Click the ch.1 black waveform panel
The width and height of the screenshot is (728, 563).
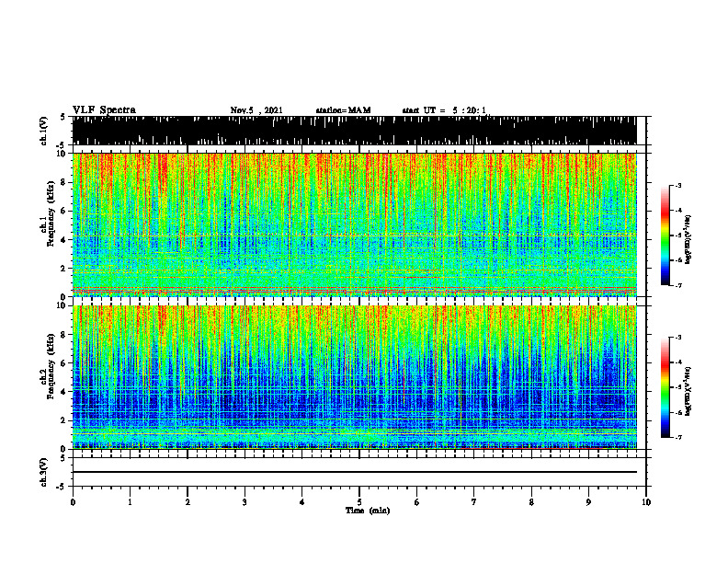[355, 131]
